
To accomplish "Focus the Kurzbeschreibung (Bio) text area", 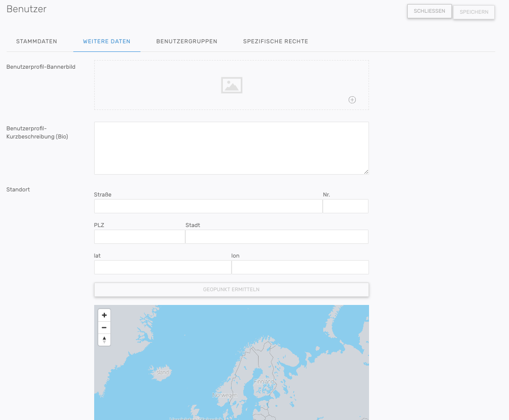I will point(231,148).
